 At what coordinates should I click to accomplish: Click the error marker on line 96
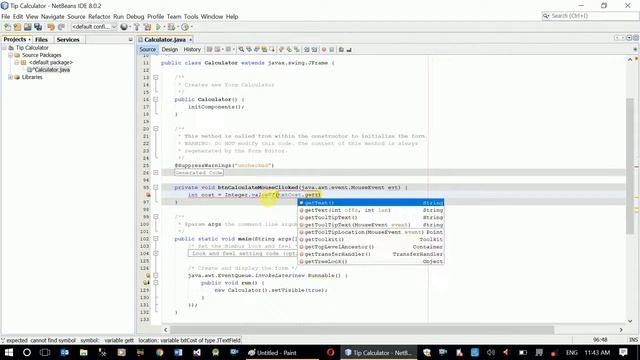pos(148,195)
